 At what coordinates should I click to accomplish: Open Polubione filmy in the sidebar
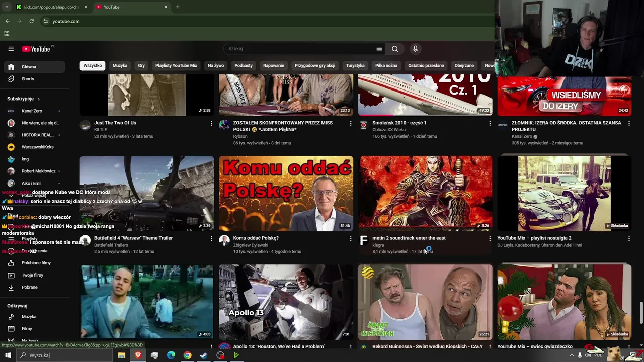tap(34, 263)
